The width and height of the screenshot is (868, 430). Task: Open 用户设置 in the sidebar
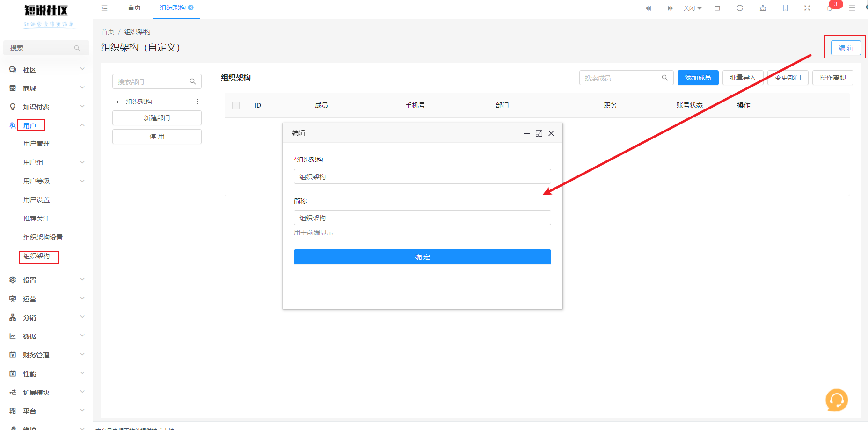coord(36,200)
